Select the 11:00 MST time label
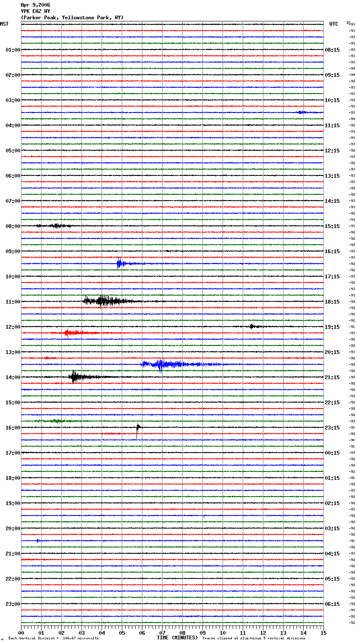Screen dimensions: 357x644 (13, 302)
